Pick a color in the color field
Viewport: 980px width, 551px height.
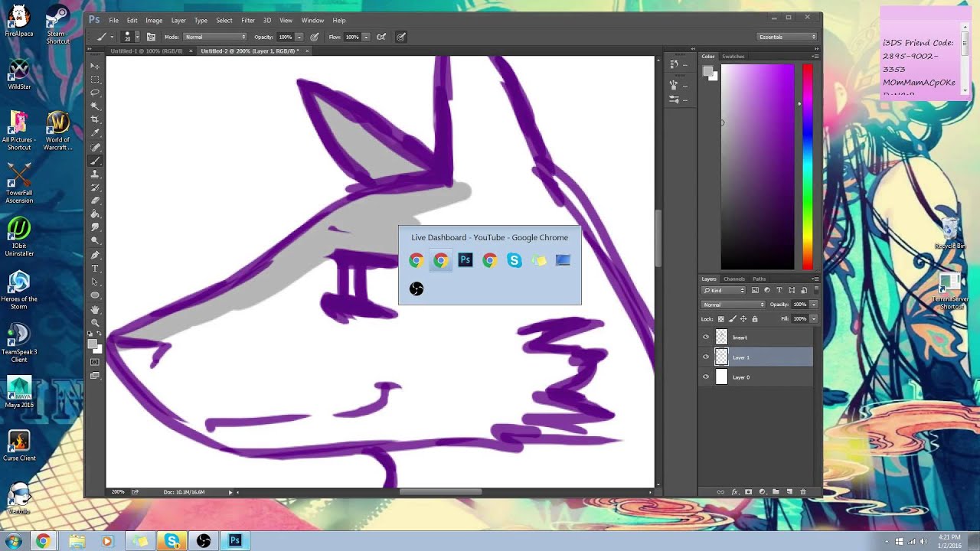click(757, 167)
